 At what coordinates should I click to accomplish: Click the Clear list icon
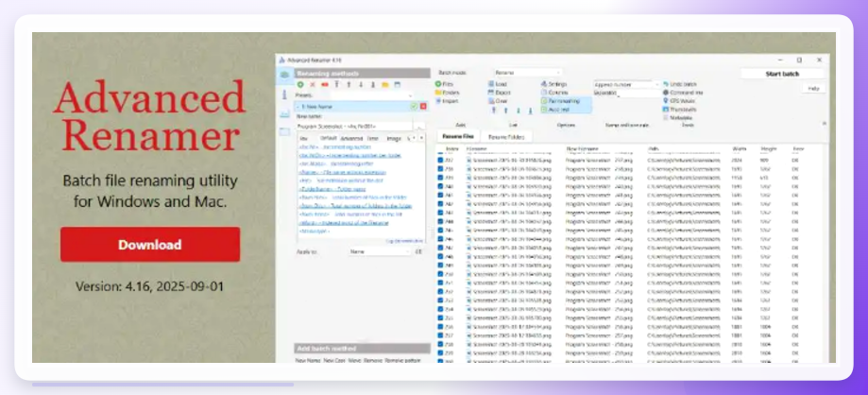491,101
